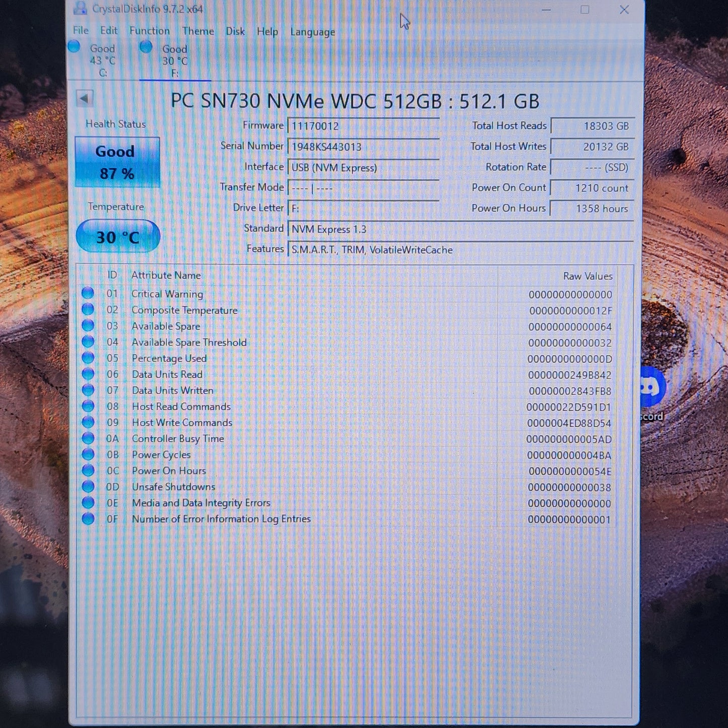This screenshot has height=728, width=728.
Task: Click the Total Host Reads value 18303 GB
Action: (x=592, y=126)
